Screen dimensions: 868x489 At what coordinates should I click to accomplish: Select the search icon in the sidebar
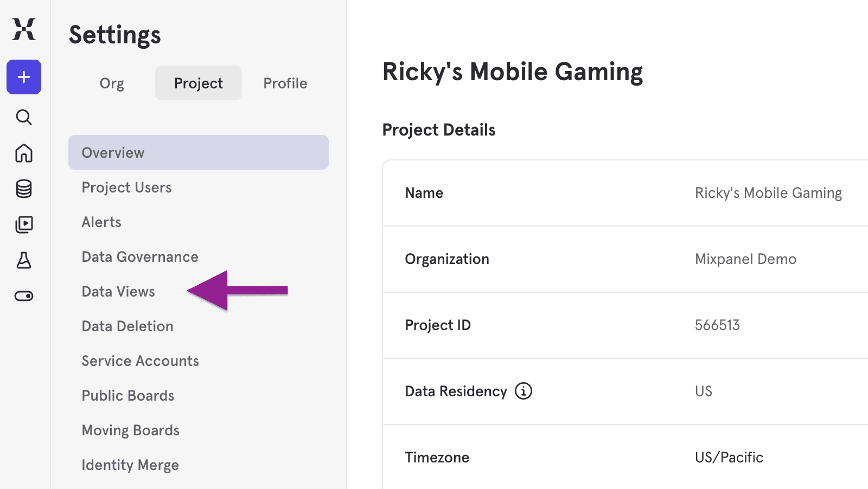click(x=23, y=117)
